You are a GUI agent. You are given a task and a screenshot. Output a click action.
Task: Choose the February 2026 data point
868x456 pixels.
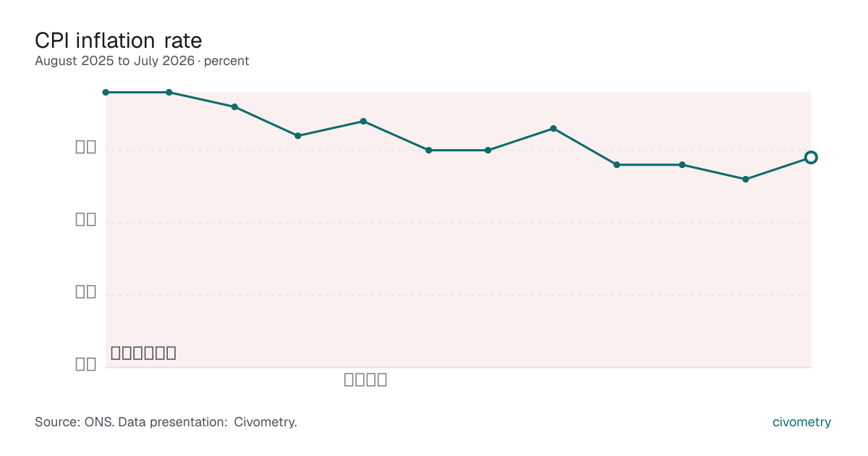click(488, 150)
